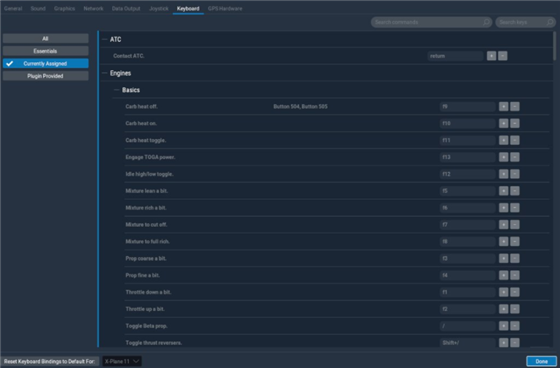
Task: Edit the return key field for Contact ATC
Action: click(455, 56)
